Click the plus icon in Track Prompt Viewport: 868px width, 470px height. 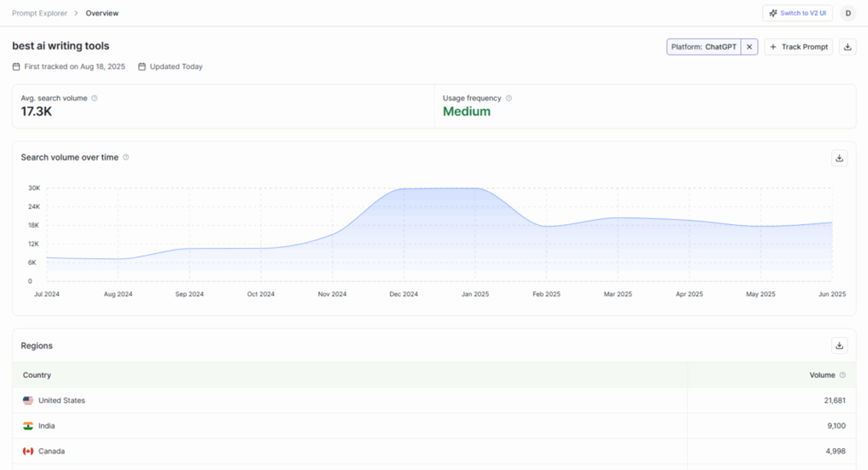[x=773, y=47]
